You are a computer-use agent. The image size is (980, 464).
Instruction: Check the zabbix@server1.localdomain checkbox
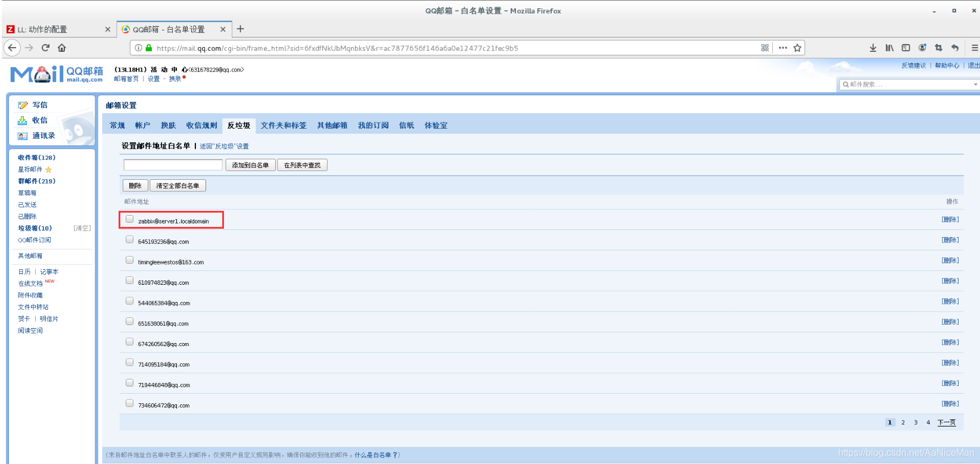pyautogui.click(x=129, y=219)
